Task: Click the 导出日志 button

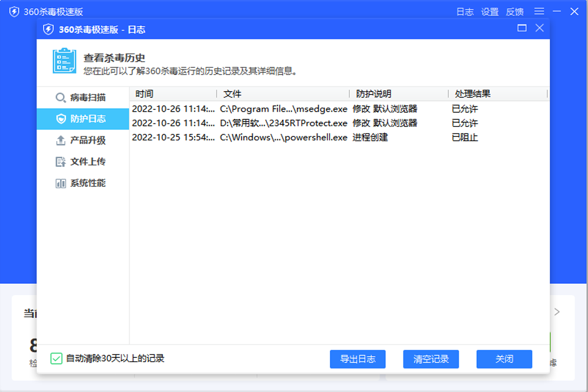Action: [358, 359]
